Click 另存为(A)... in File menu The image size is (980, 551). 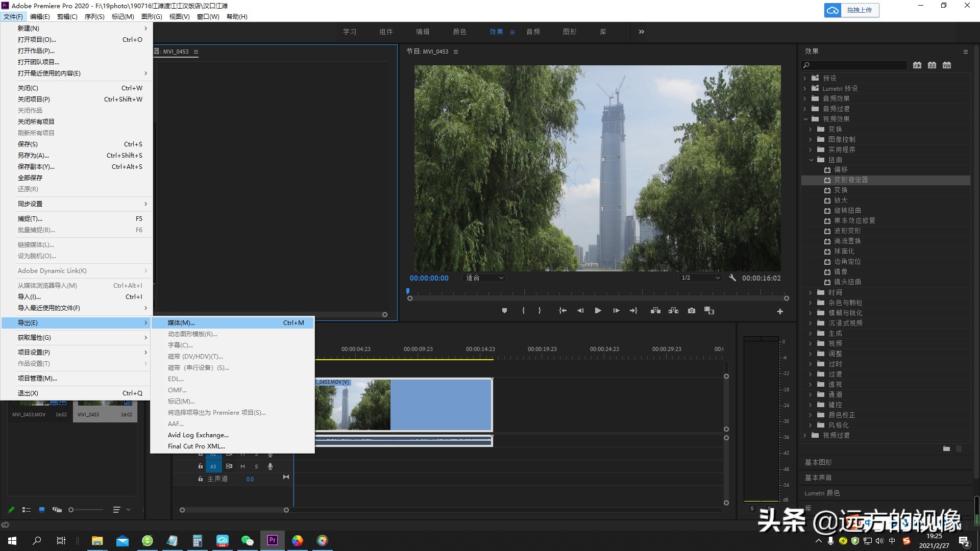[x=77, y=155]
